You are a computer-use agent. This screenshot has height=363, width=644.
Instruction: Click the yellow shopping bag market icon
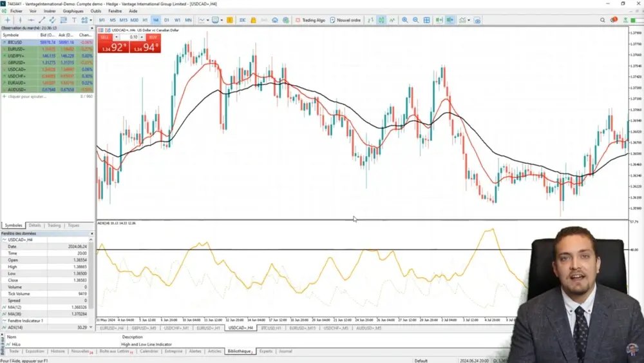[x=253, y=20]
